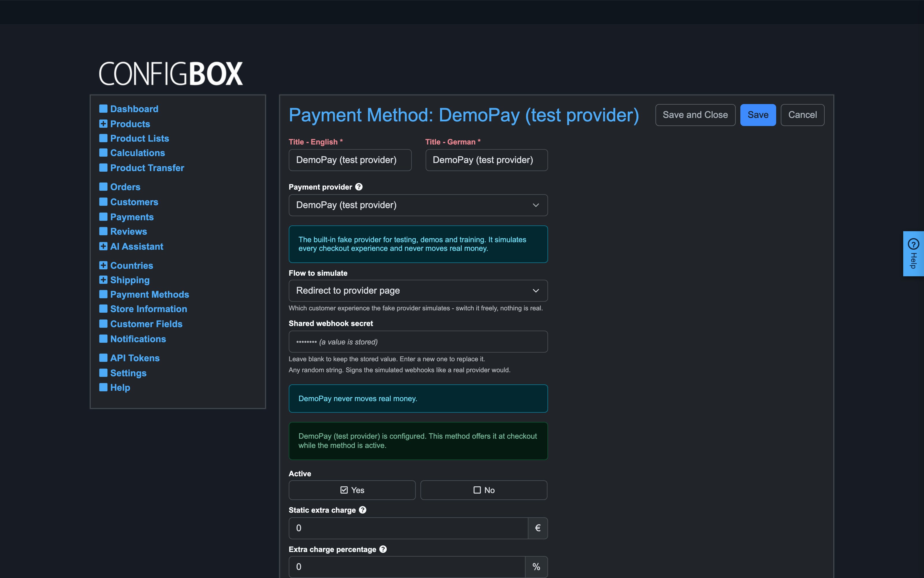Focus the Extra charge percentage input
The width and height of the screenshot is (924, 578).
coord(407,567)
